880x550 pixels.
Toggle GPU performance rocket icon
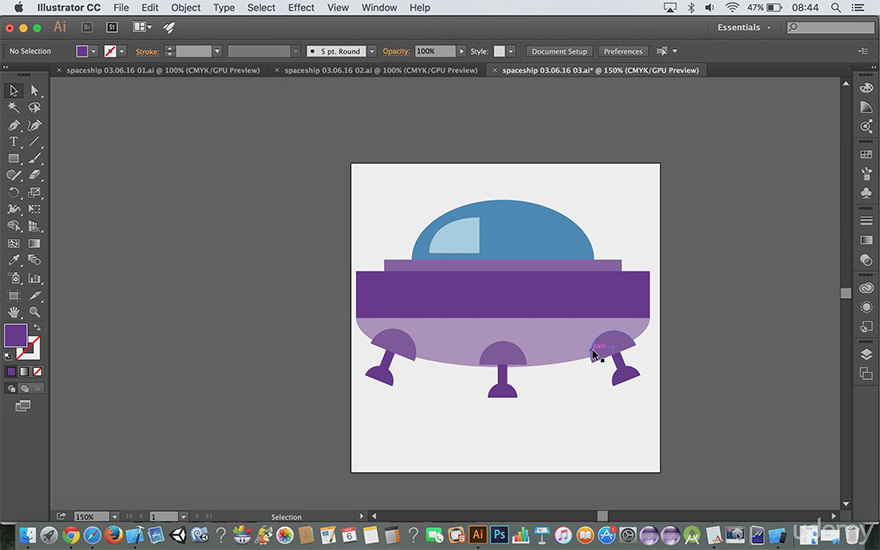tap(168, 27)
